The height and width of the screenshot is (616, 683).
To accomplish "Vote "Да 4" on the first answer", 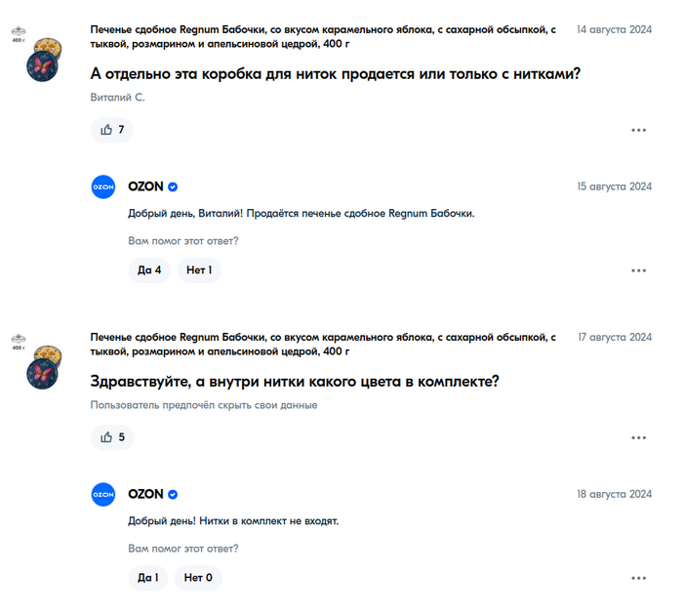I will [x=149, y=269].
